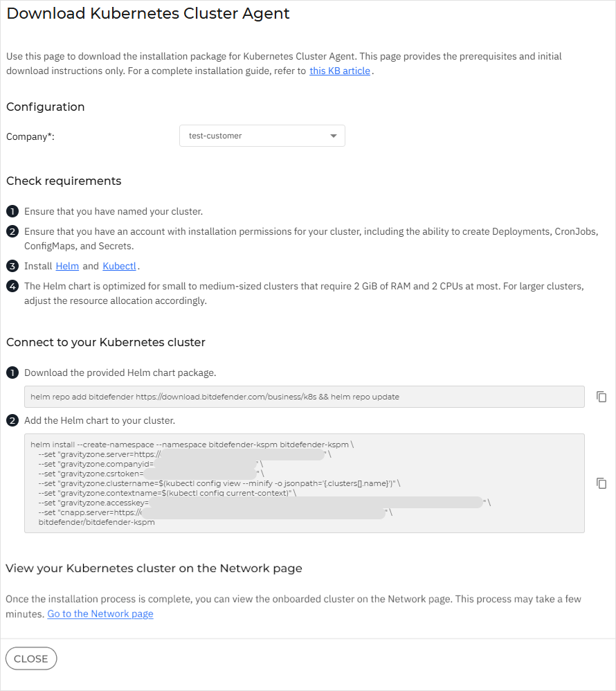Click the Download Kubernetes Cluster Agent title
Screen dimensions: 616x691
pyautogui.click(x=147, y=13)
